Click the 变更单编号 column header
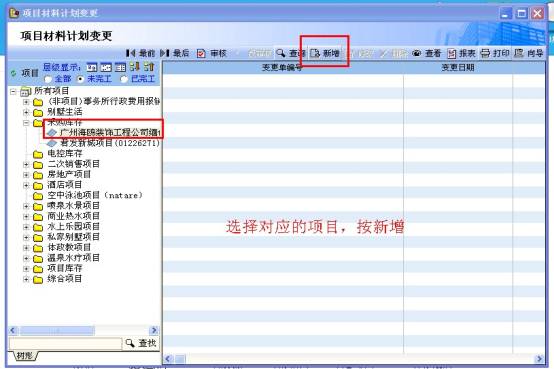The width and height of the screenshot is (554, 369). coord(283,68)
